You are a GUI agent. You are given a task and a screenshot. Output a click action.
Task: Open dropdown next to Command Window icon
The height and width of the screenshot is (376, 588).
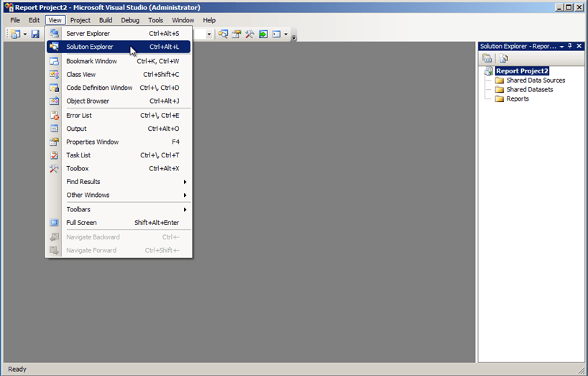(286, 34)
